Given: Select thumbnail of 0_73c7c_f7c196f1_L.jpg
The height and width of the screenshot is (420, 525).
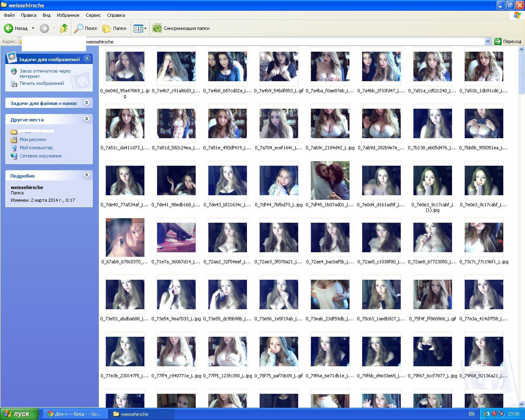Looking at the screenshot, I should (x=484, y=237).
